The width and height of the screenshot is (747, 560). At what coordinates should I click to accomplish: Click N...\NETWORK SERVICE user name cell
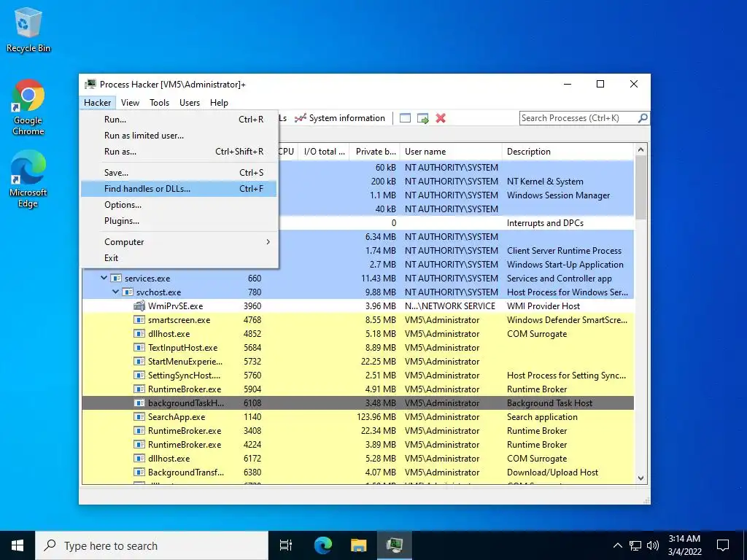tap(450, 306)
